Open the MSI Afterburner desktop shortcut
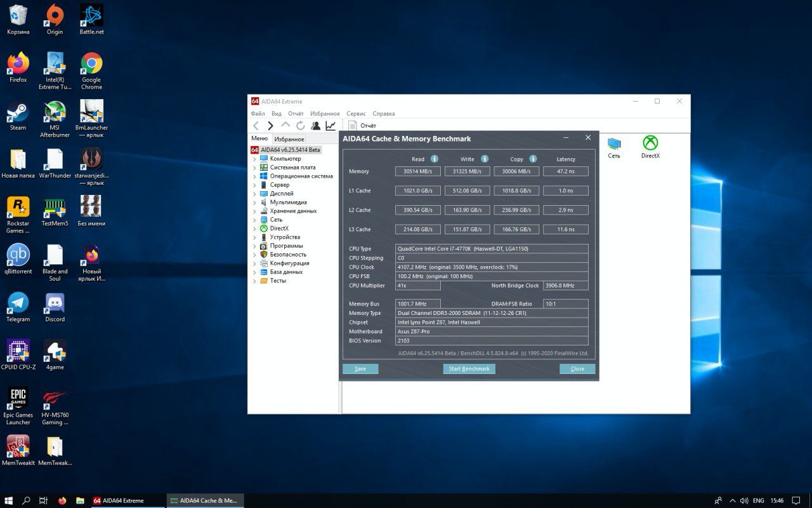Viewport: 812px width, 508px height. coord(55,119)
